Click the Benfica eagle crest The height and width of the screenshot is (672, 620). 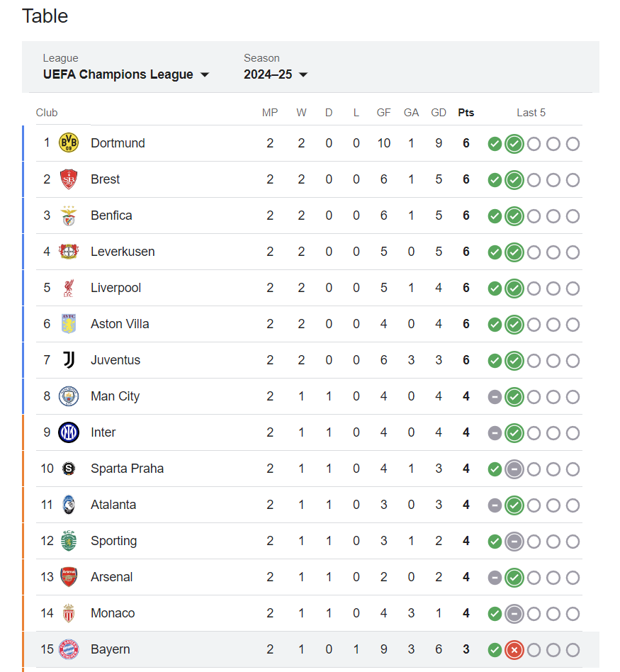[69, 215]
